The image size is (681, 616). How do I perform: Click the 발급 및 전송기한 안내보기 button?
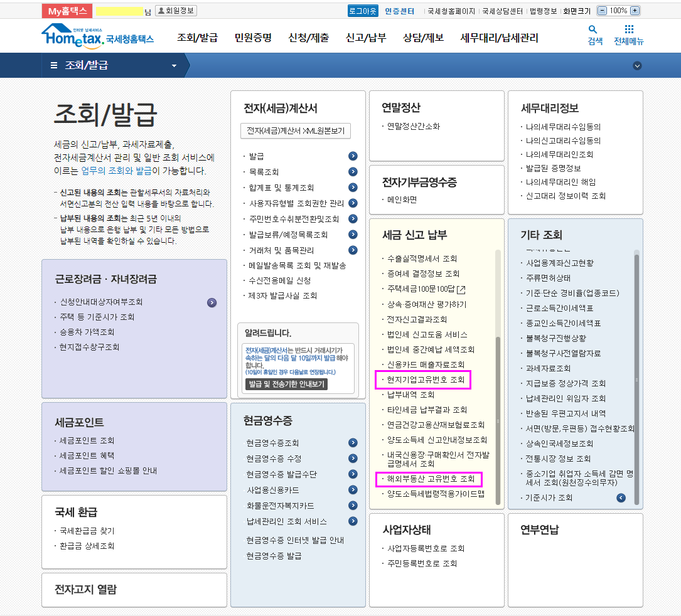coord(287,384)
